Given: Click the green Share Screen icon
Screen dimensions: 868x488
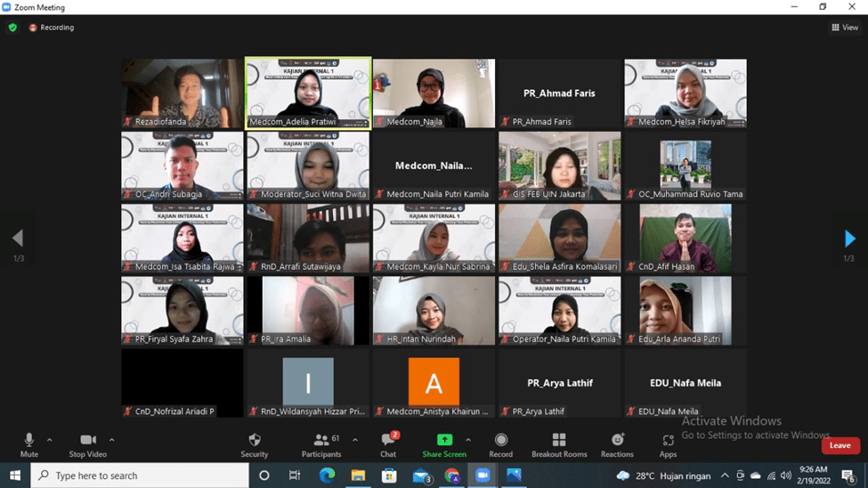Looking at the screenshot, I should coord(443,441).
